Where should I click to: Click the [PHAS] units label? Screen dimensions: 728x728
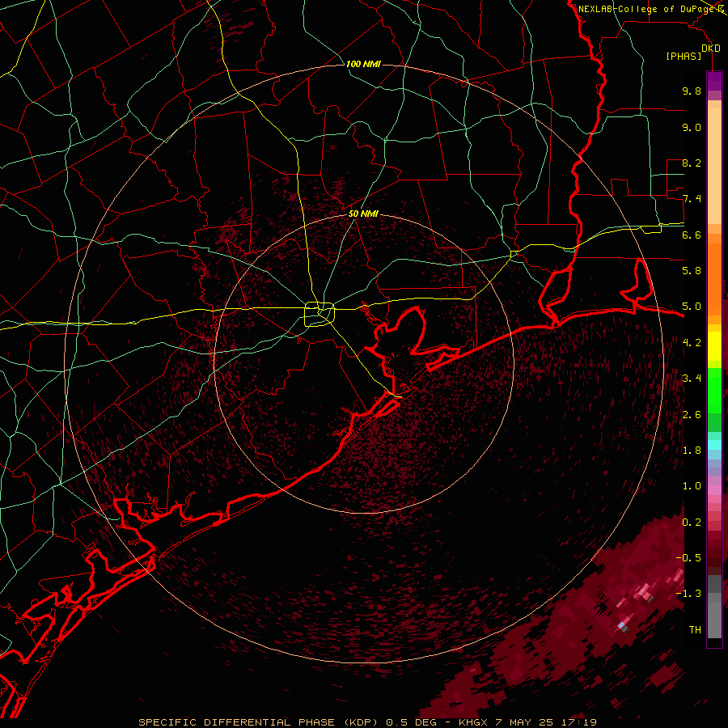pos(684,57)
